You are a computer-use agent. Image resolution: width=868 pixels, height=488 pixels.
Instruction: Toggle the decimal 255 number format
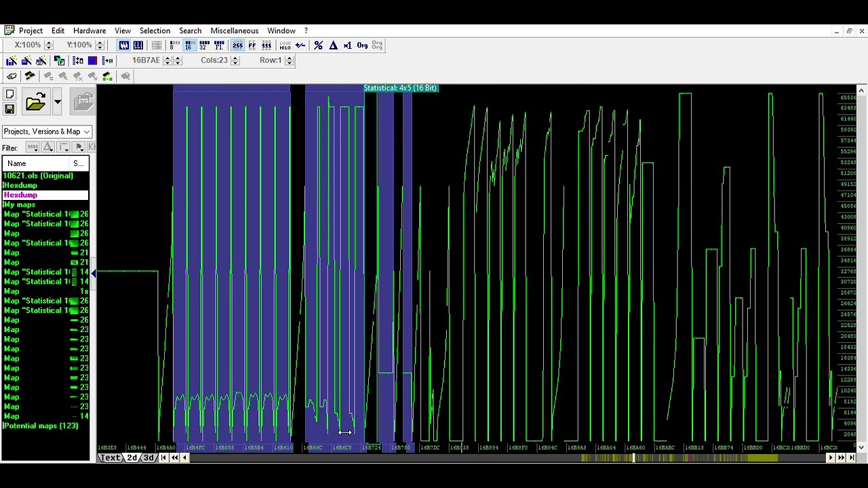pyautogui.click(x=237, y=45)
